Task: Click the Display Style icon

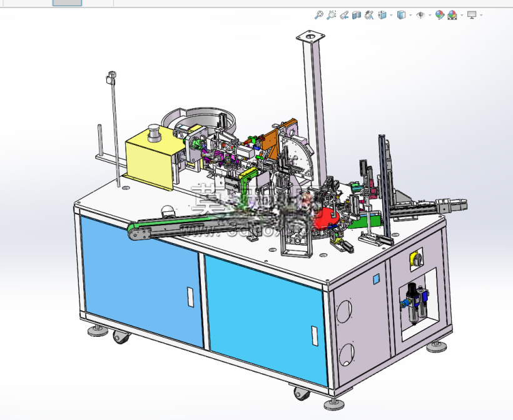Action: (x=402, y=15)
